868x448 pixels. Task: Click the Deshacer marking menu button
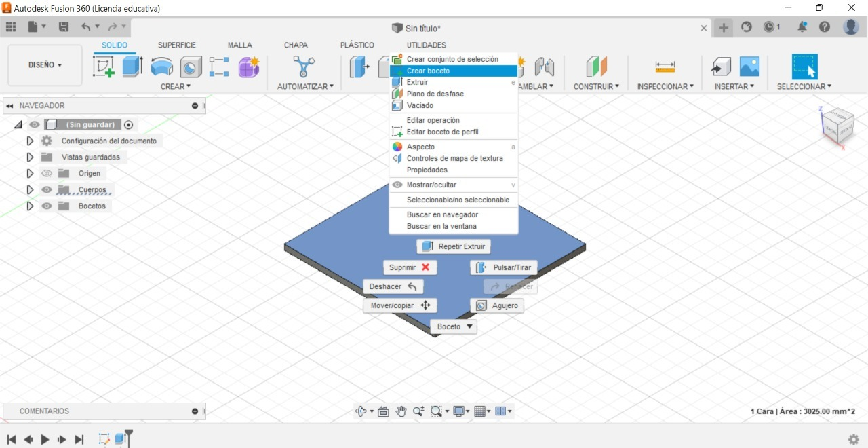tap(393, 286)
